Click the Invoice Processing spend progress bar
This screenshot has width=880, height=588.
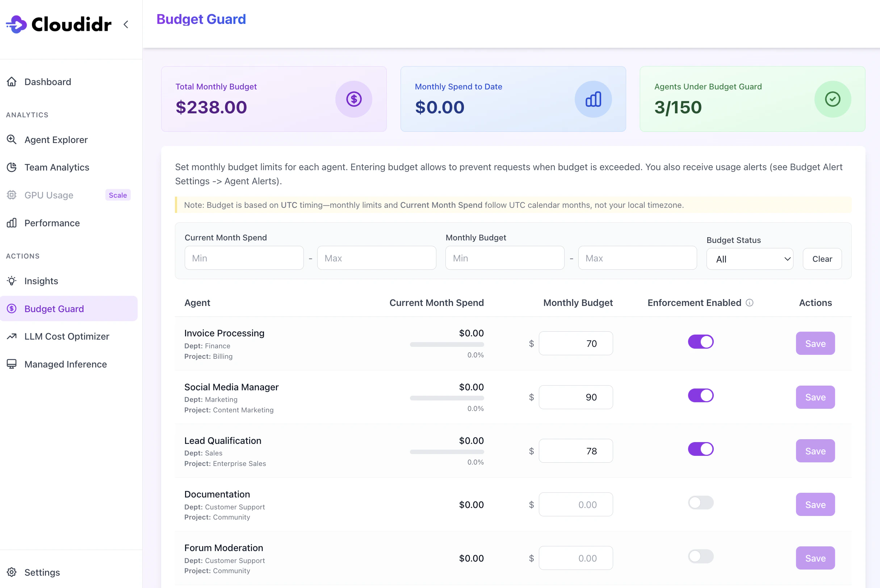pyautogui.click(x=447, y=344)
